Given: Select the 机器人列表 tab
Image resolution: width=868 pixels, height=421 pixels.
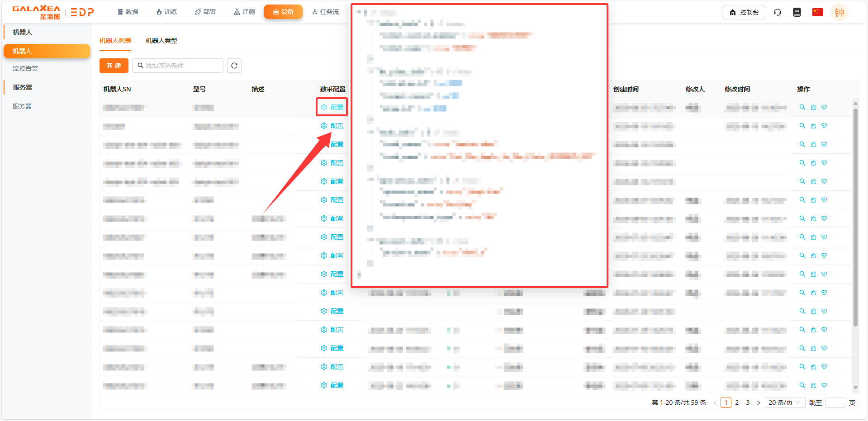Looking at the screenshot, I should (115, 41).
